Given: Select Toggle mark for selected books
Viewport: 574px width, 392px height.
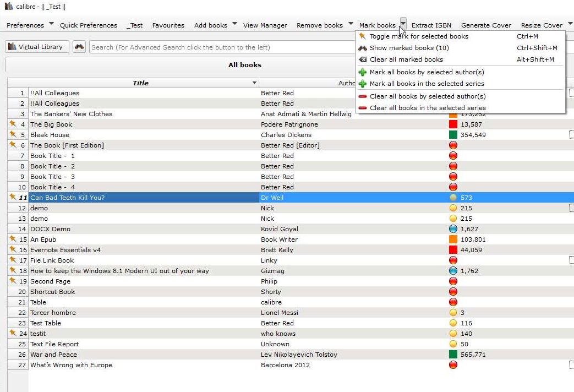Looking at the screenshot, I should 461,36.
